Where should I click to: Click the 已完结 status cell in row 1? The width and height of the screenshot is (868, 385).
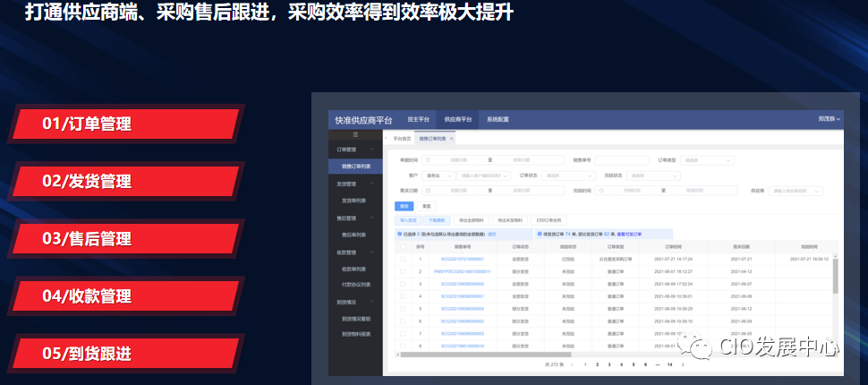tap(568, 259)
